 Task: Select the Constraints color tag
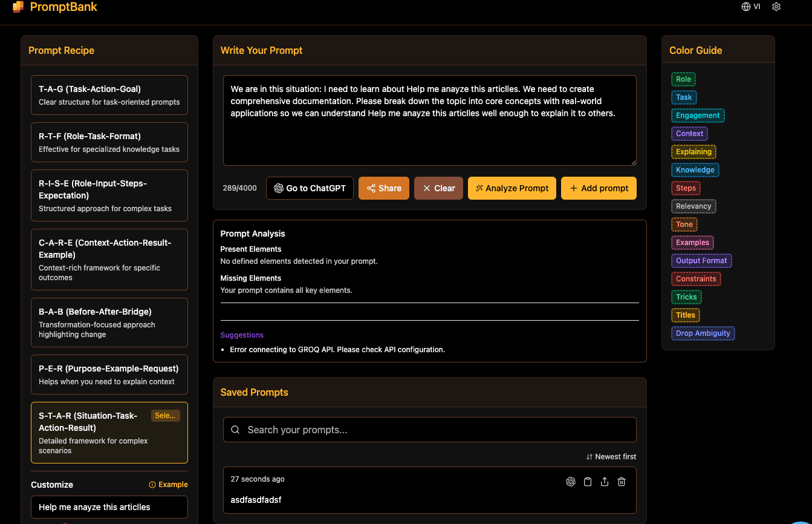pyautogui.click(x=696, y=278)
